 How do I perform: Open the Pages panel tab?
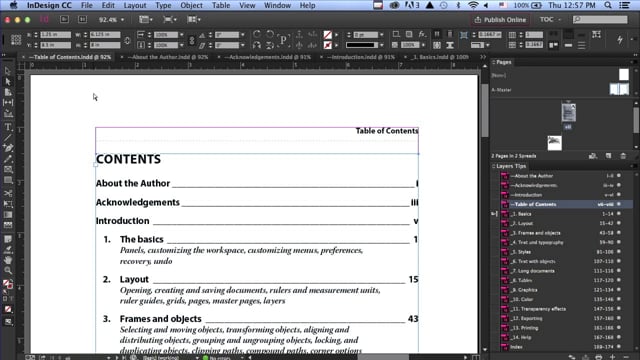click(x=504, y=62)
